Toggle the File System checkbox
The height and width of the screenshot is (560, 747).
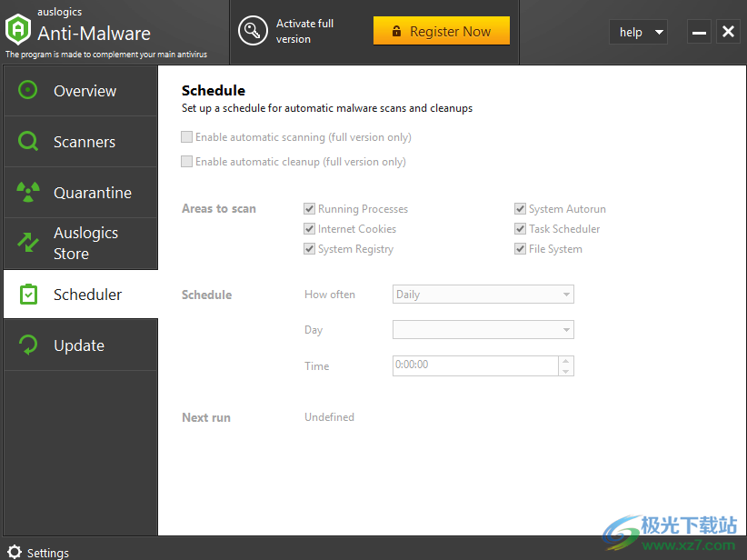coord(520,249)
